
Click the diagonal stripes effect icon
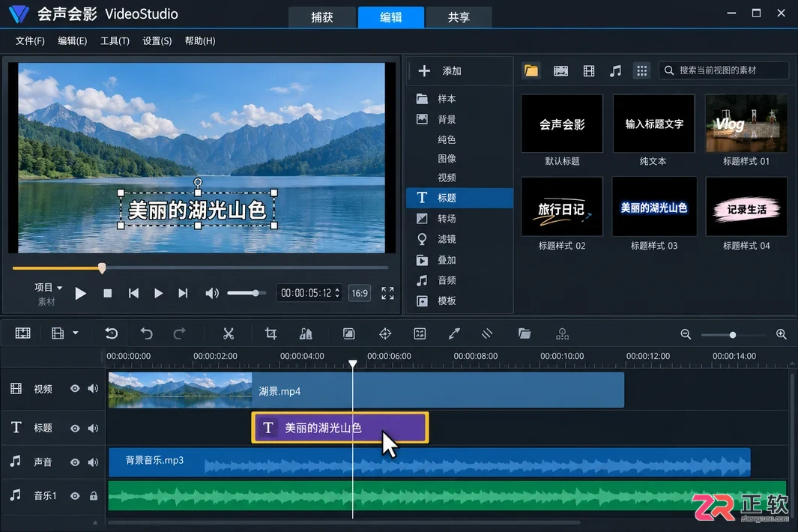[487, 333]
